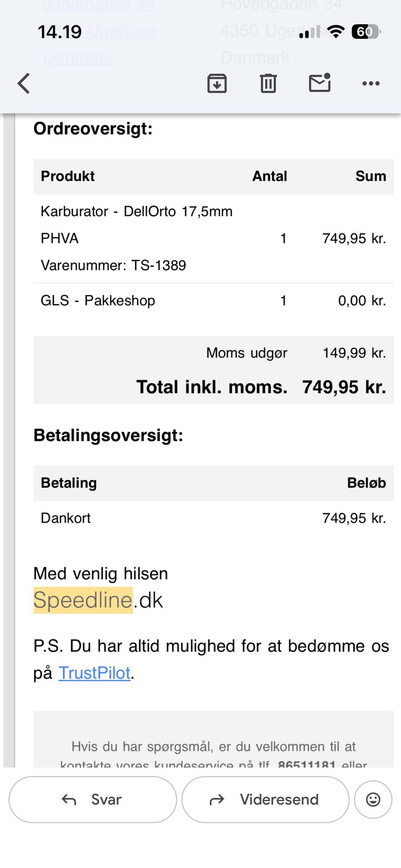Tap the back arrow icon
Screen dimensions: 401x868
(24, 84)
